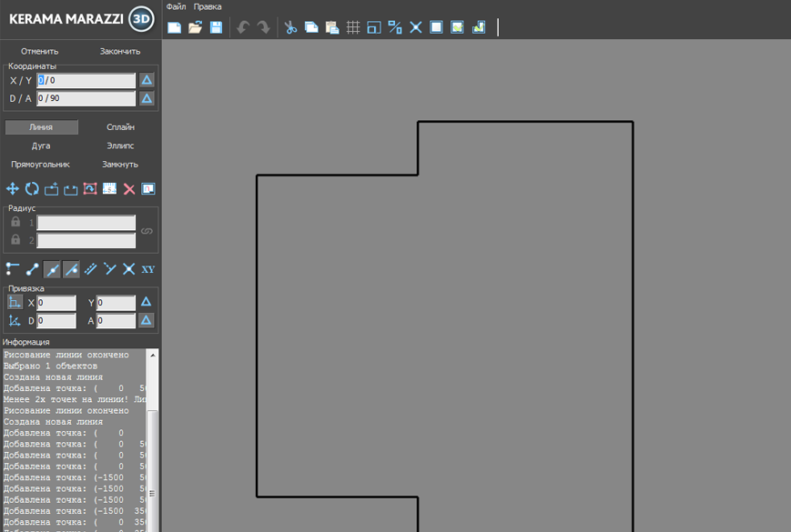
Task: Click the percent-style scale toolbar icon
Action: pos(395,27)
